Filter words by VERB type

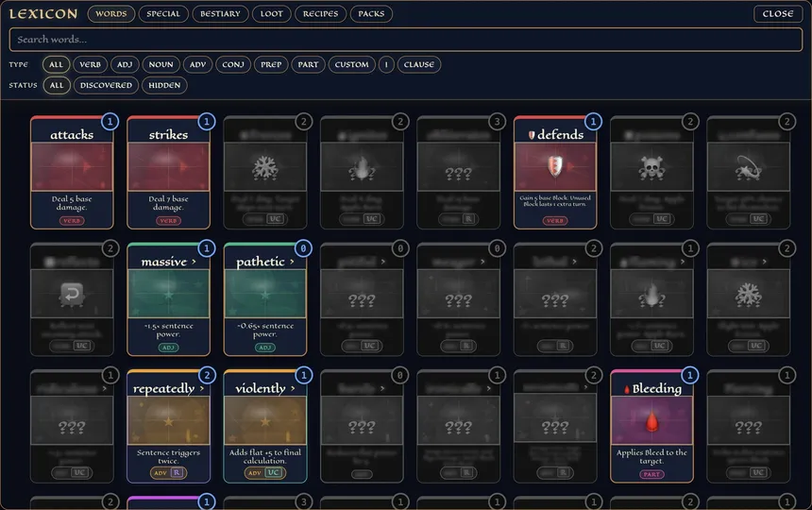point(90,65)
